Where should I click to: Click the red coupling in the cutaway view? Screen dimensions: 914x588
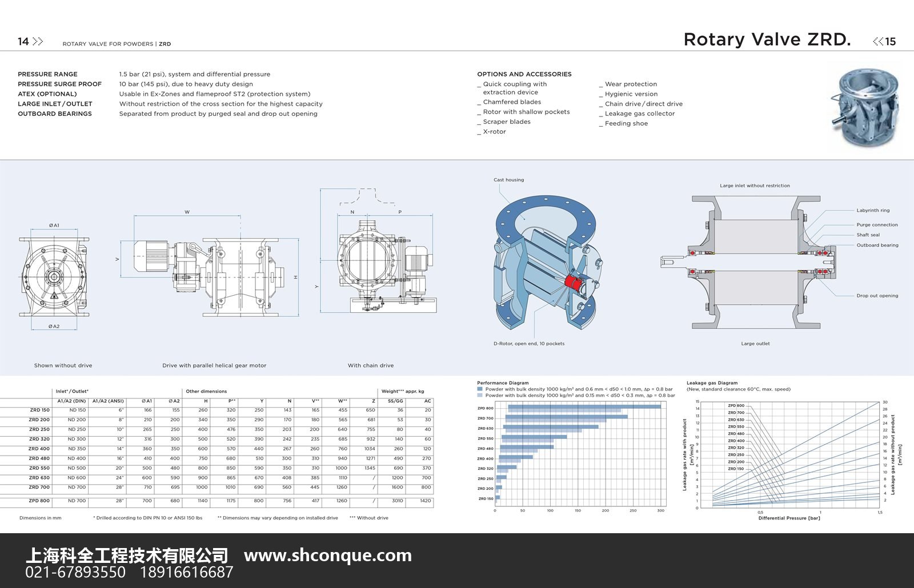[x=573, y=281]
